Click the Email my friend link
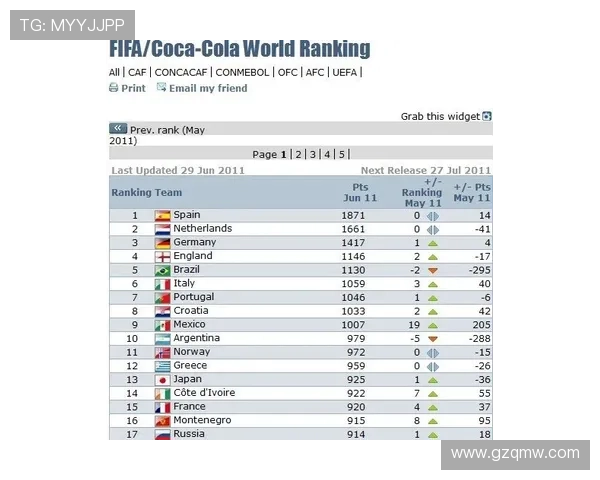Screen dimensions: 600x480 [x=208, y=88]
